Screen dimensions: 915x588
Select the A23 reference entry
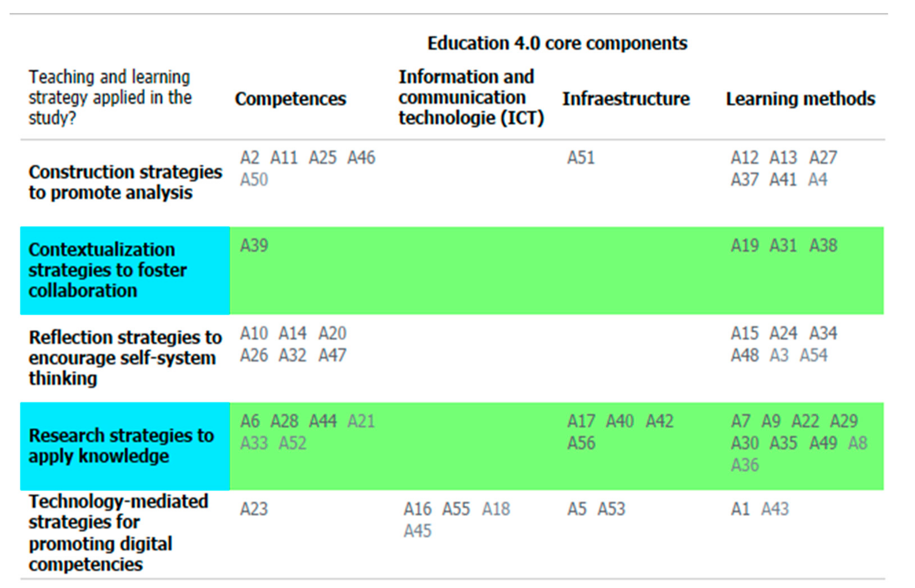point(254,509)
